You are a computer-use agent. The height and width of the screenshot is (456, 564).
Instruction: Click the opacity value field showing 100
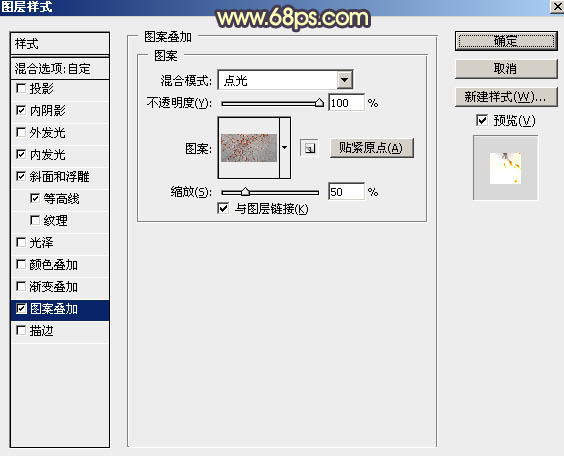point(346,103)
